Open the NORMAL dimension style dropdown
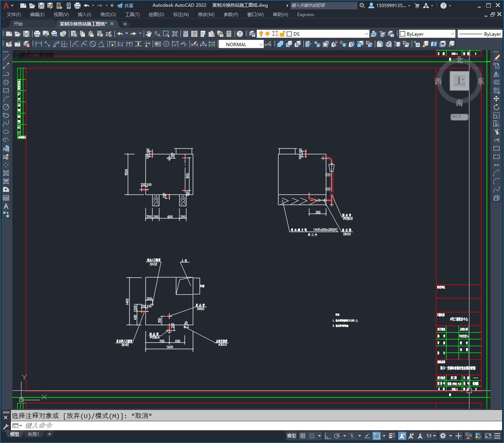 pyautogui.click(x=261, y=44)
